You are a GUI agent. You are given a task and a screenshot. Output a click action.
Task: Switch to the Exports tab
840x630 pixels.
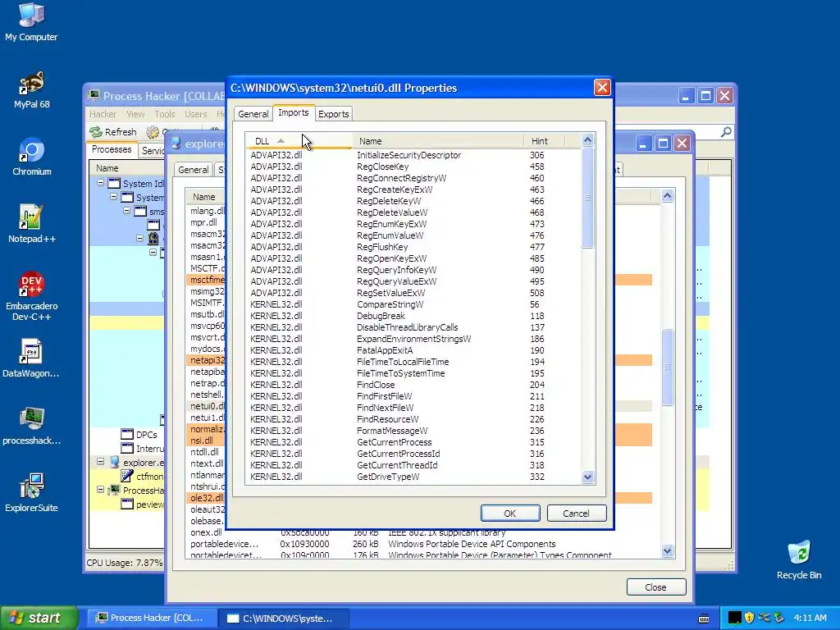pos(333,114)
